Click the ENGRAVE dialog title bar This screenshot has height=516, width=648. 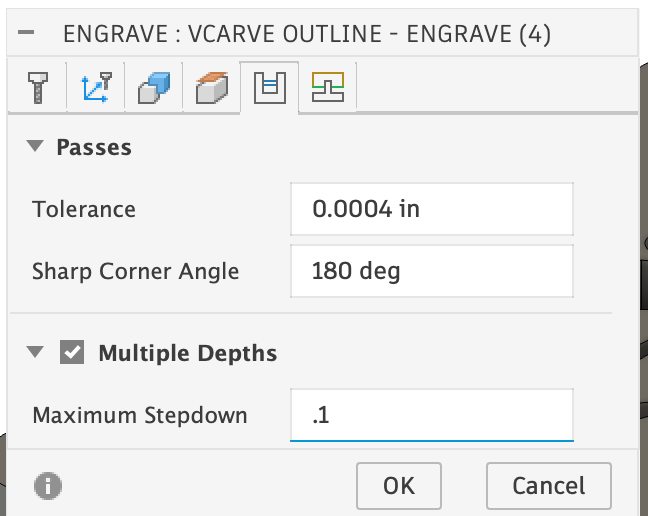pyautogui.click(x=306, y=34)
